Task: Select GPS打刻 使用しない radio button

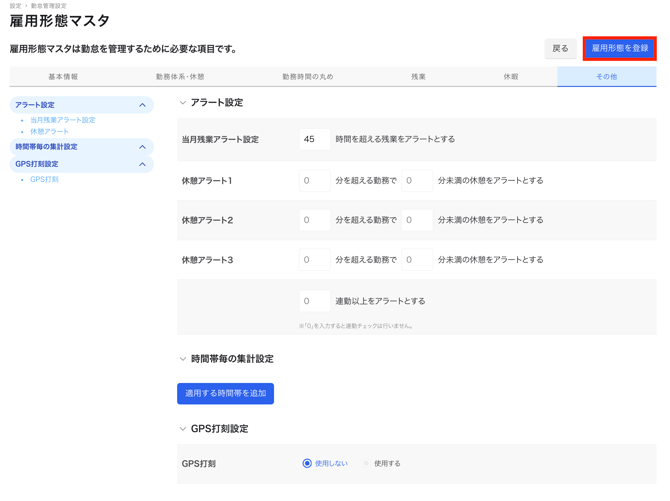Action: click(x=307, y=463)
